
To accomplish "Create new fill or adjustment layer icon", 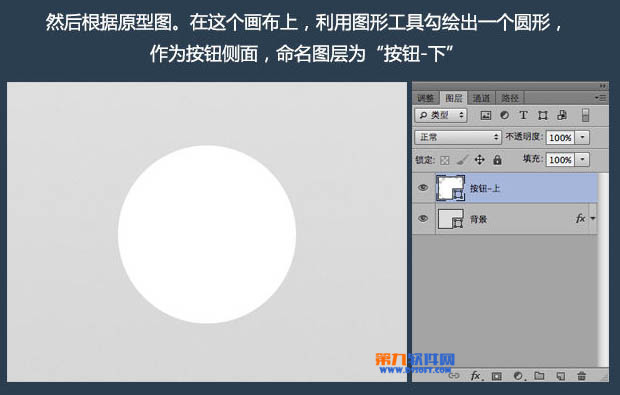I will (518, 376).
